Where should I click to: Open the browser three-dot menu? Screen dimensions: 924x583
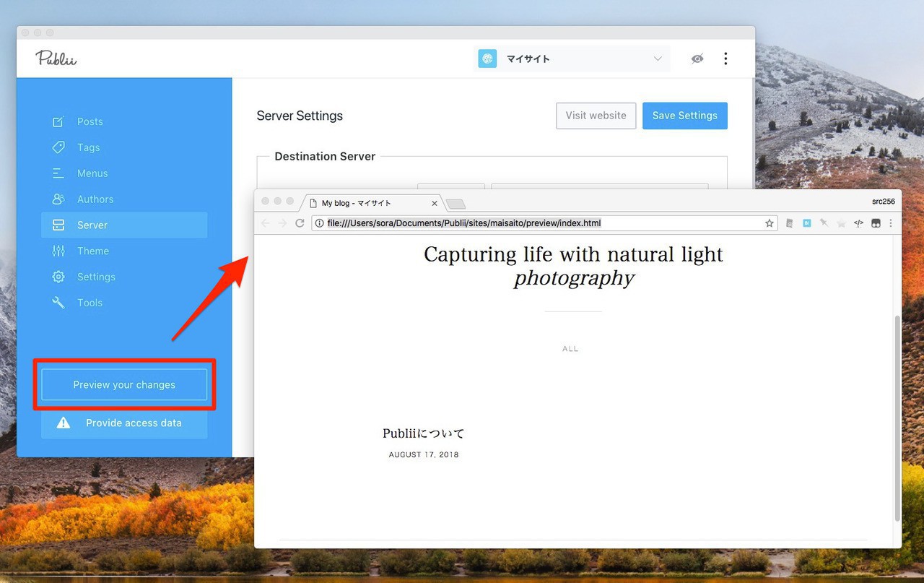pos(891,223)
